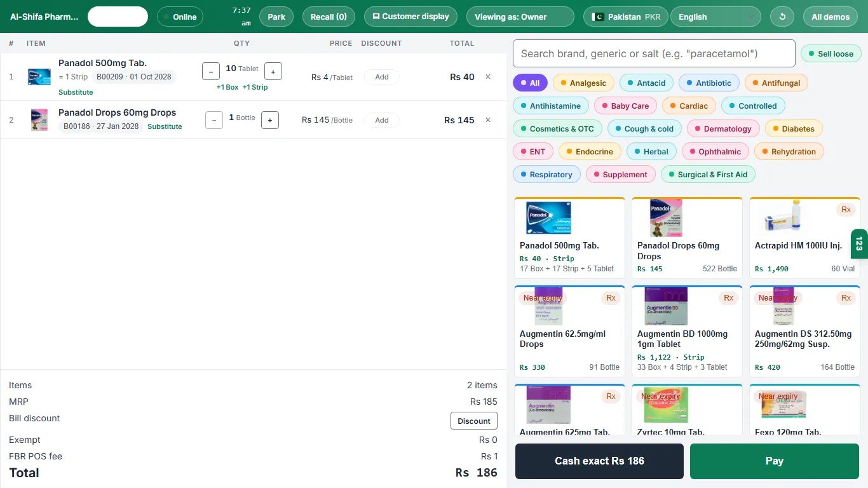868x488 pixels.
Task: Open Customer display
Action: click(410, 17)
